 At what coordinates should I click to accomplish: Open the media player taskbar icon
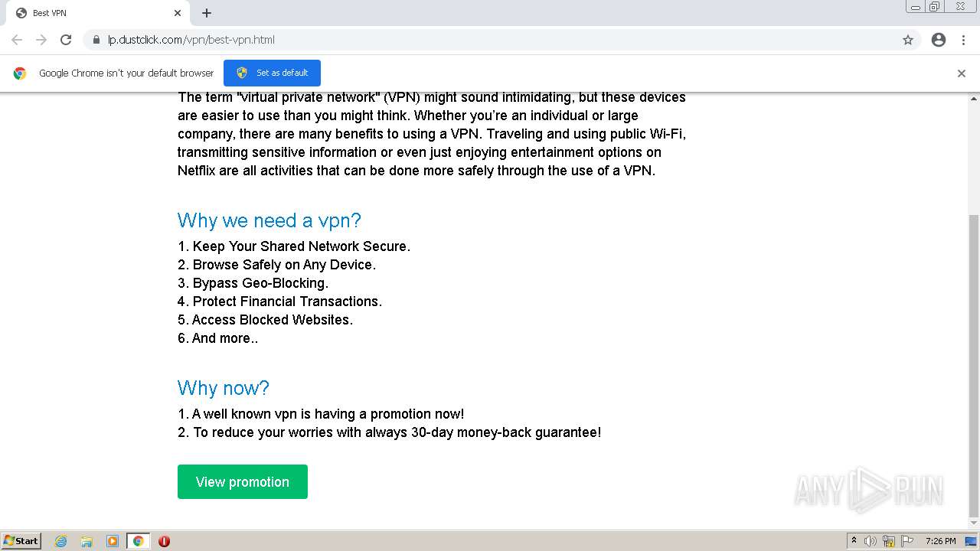(x=113, y=541)
